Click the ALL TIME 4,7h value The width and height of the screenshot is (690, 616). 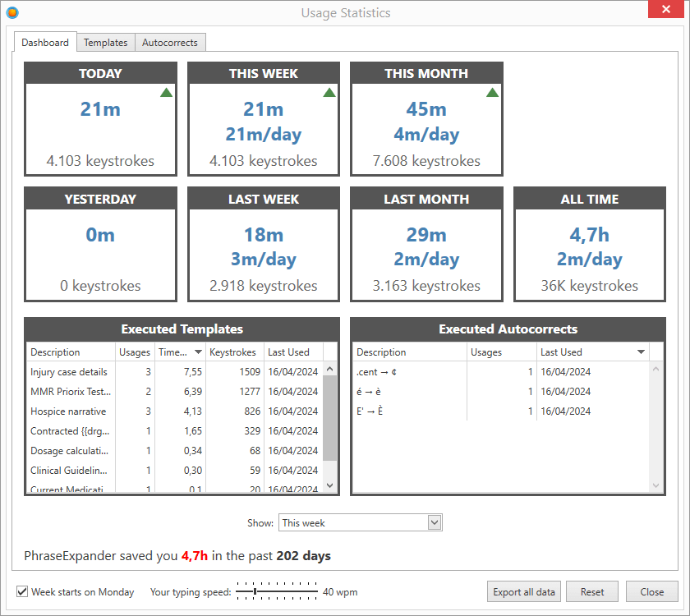click(x=589, y=235)
